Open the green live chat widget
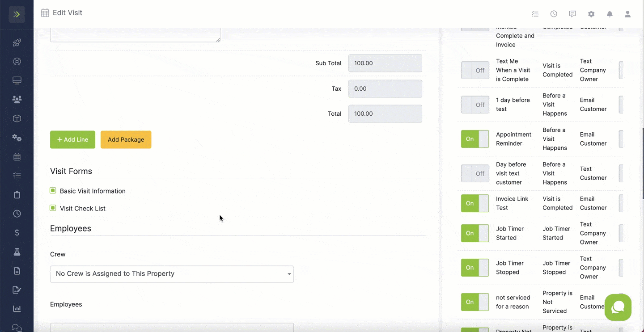The height and width of the screenshot is (332, 644). (x=618, y=307)
